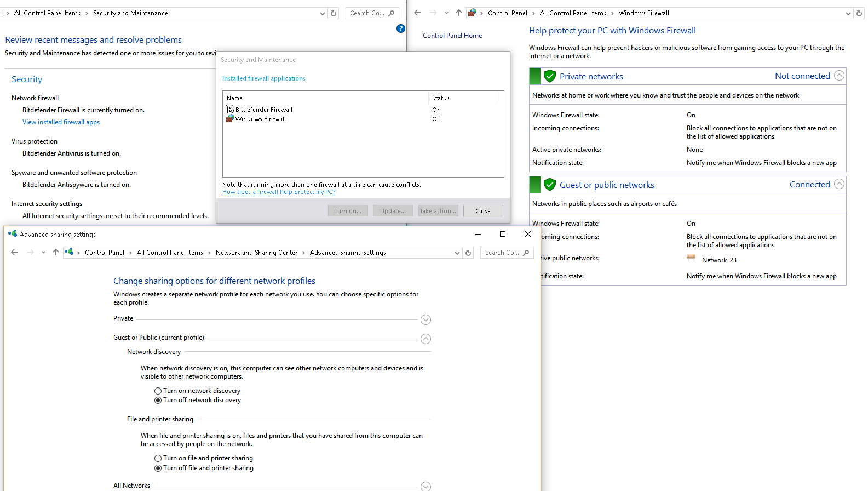The image size is (868, 491).
Task: Click the Advanced sharing settings title bar icon
Action: pos(13,234)
